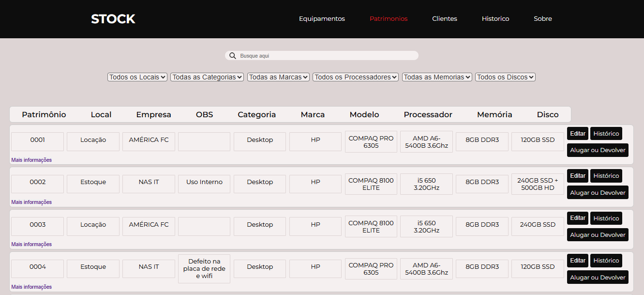
Task: Navigate to Historico
Action: click(x=495, y=18)
